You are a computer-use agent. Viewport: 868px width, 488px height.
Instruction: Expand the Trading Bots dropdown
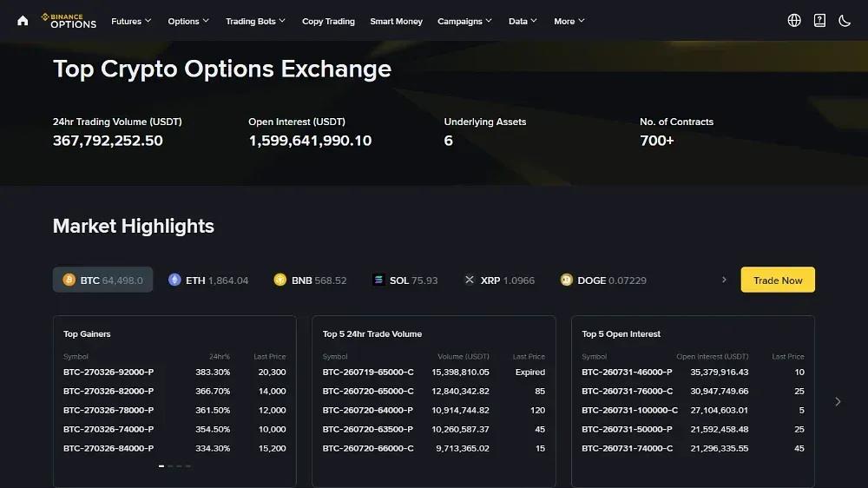click(x=255, y=21)
